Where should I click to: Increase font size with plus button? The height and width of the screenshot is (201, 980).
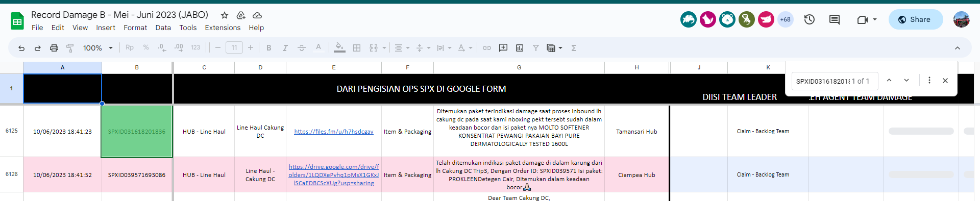pyautogui.click(x=251, y=48)
